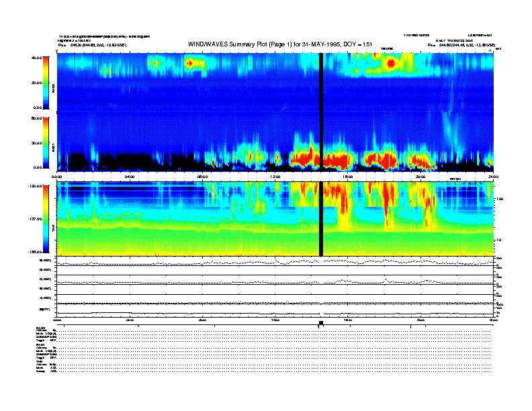Click the red hotspot in the RAD2 panel near 18:00
532x411 pixels.
[391, 63]
